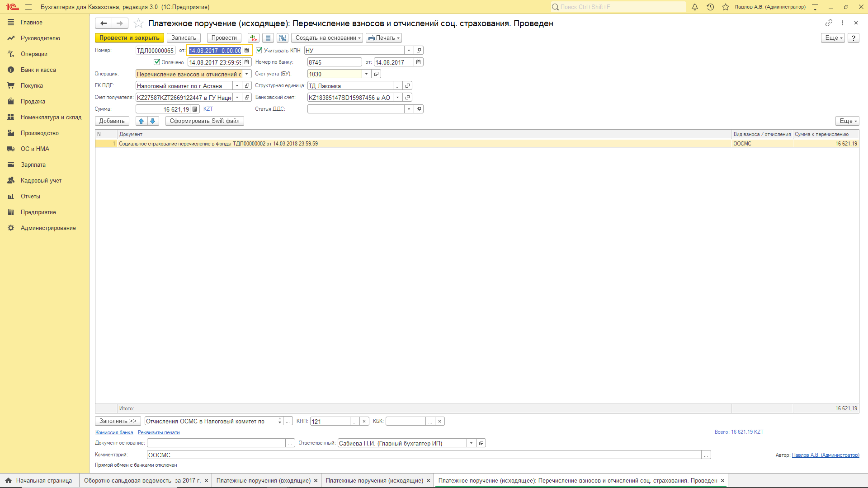Image resolution: width=868 pixels, height=488 pixels.
Task: Switch to Платежные поручения (входящие) tab
Action: coord(263,481)
